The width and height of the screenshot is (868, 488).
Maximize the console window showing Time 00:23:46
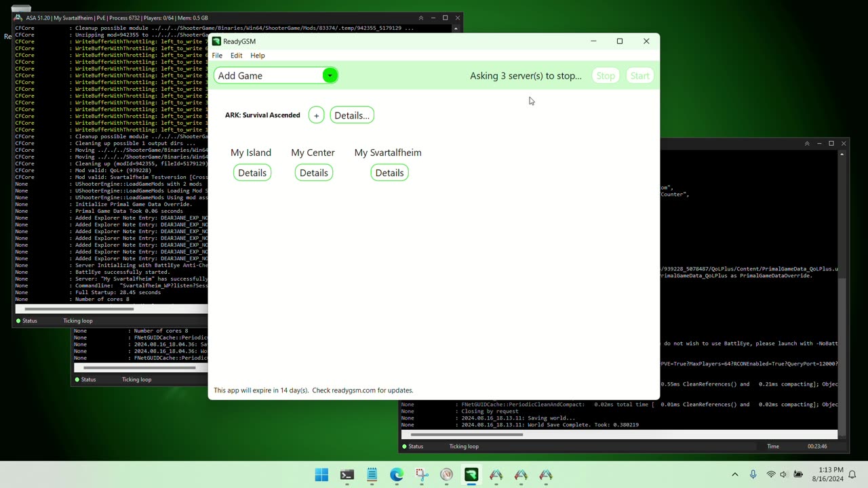point(831,144)
